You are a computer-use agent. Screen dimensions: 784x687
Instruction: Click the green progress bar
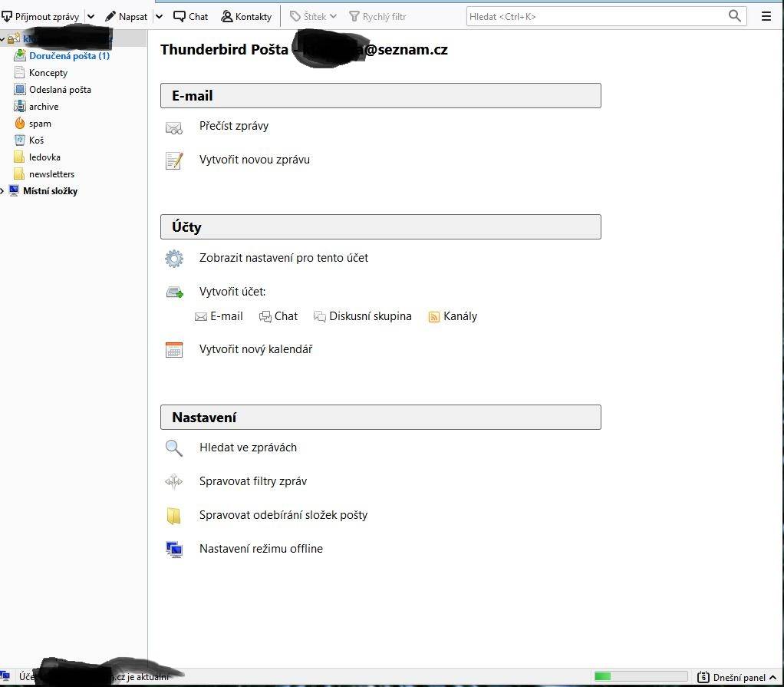[x=640, y=676]
